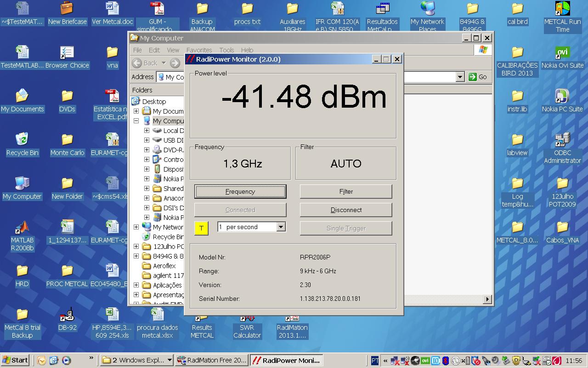
Task: Select DB-92 desktop icon
Action: point(67,320)
